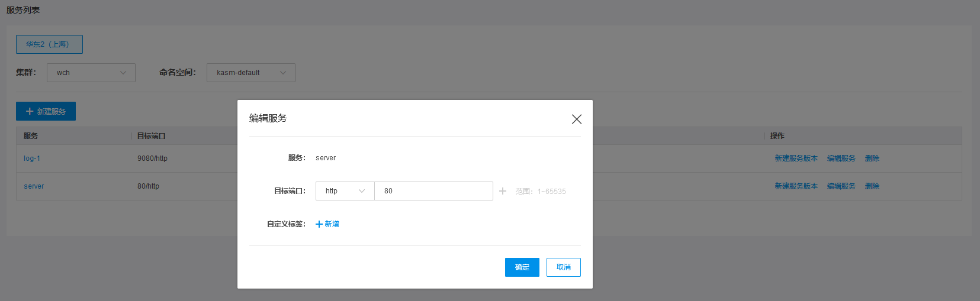This screenshot has width=980, height=301.
Task: Click 删除 for server row
Action: [872, 186]
